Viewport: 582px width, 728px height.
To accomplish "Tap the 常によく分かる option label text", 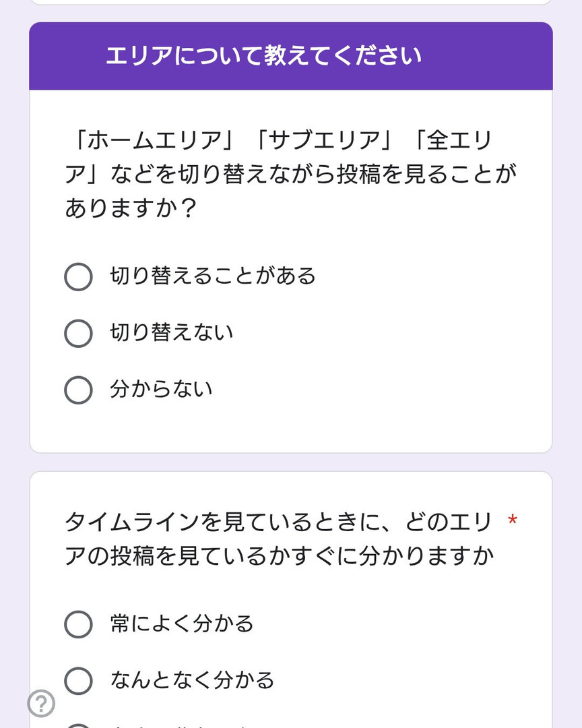I will (x=182, y=624).
